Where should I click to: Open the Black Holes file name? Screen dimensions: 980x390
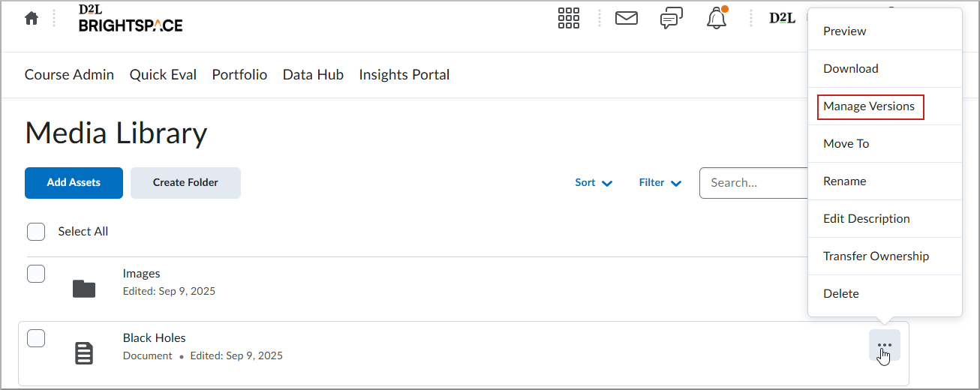pyautogui.click(x=155, y=337)
